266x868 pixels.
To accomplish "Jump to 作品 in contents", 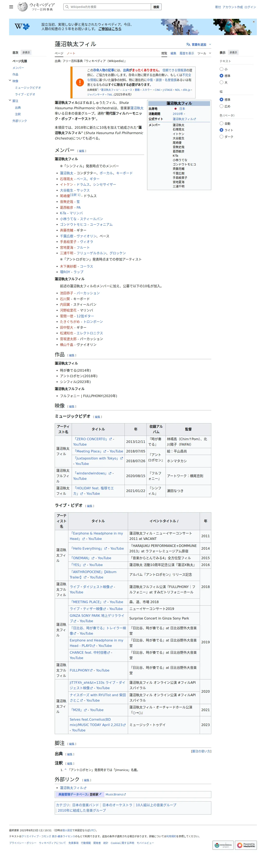I will coord(16,74).
